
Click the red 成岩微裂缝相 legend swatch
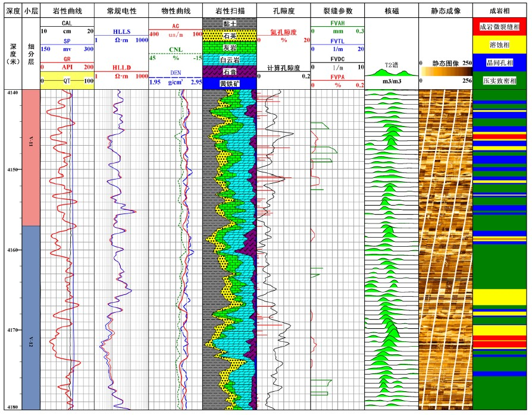pyautogui.click(x=499, y=27)
